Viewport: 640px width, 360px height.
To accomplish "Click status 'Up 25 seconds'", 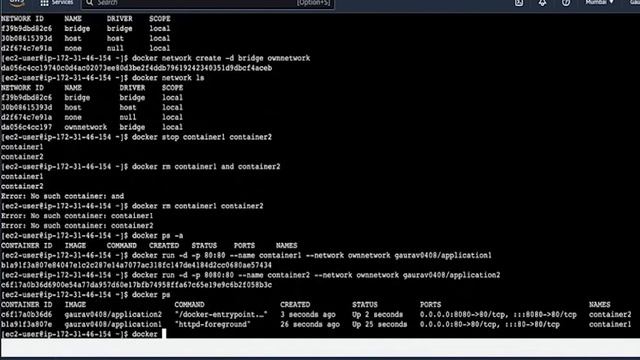I will pos(380,324).
